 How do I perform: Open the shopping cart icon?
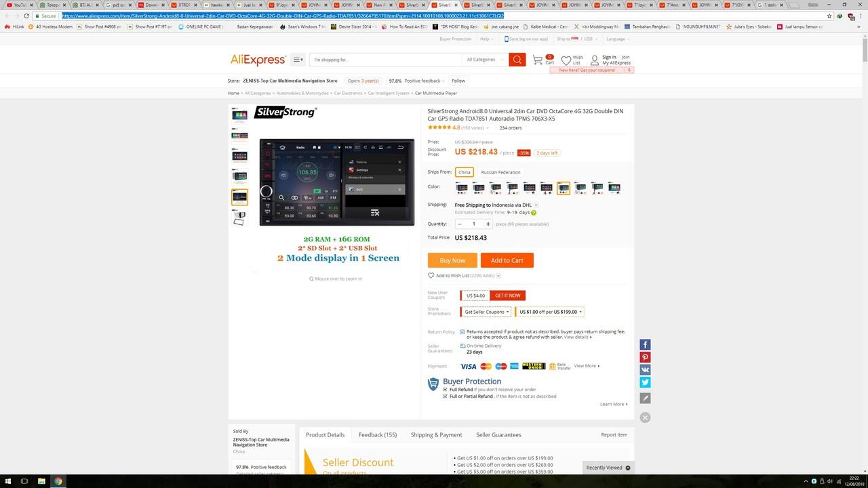pyautogui.click(x=538, y=60)
